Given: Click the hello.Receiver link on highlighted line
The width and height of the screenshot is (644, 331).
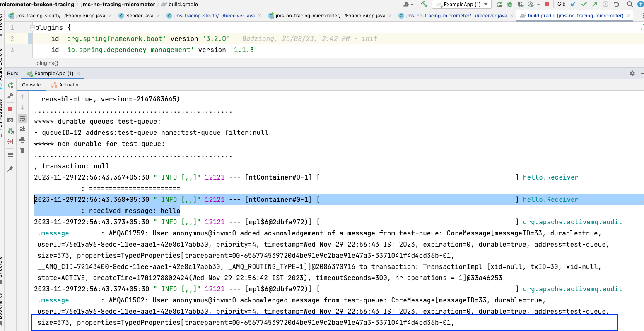Looking at the screenshot, I should click(x=550, y=199).
